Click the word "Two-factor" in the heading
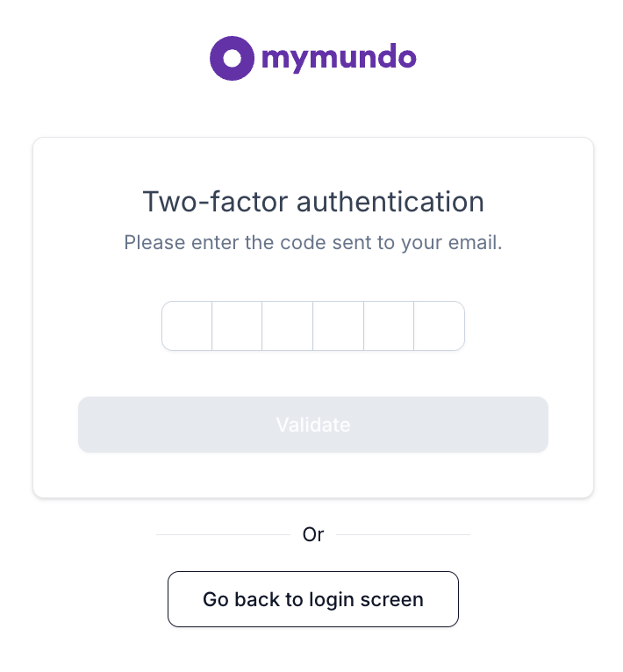Image resolution: width=623 pixels, height=672 pixels. [x=215, y=202]
